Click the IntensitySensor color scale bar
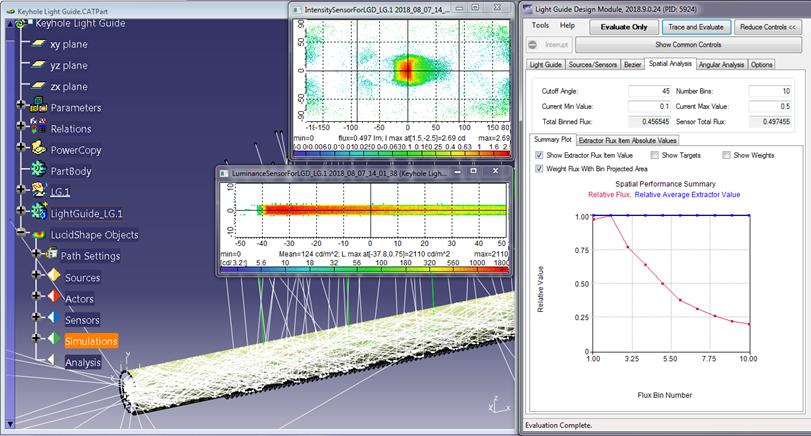811x436 pixels. (x=402, y=154)
